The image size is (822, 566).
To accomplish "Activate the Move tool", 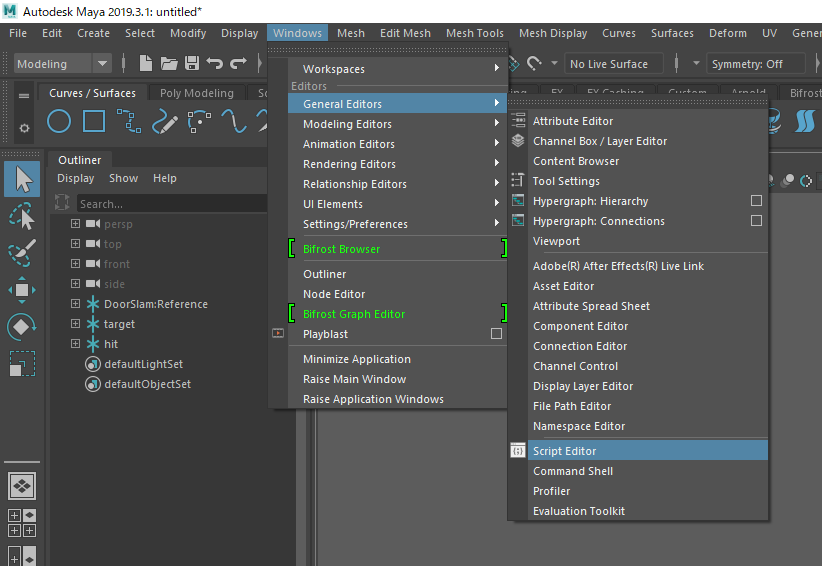I will 22,290.
